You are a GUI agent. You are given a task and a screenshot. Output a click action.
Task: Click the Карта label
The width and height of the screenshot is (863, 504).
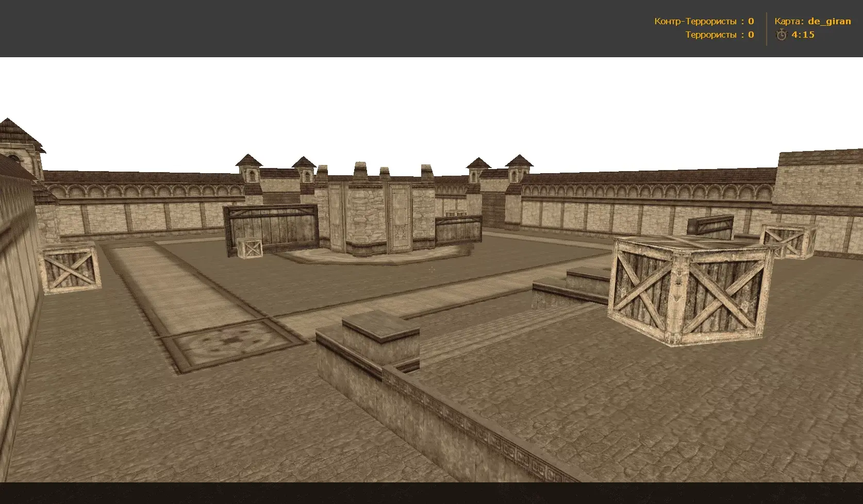(789, 22)
